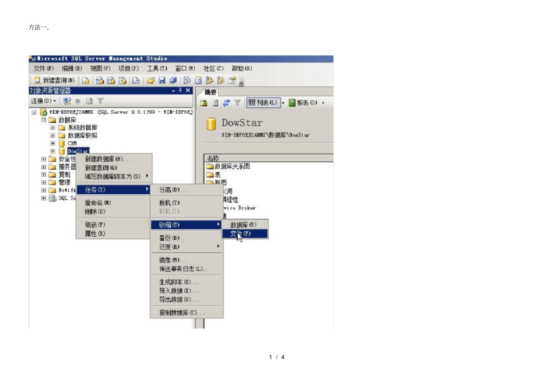Screen dimensions: 554x392
Task: Open the 窗口 menu
Action: coord(185,69)
